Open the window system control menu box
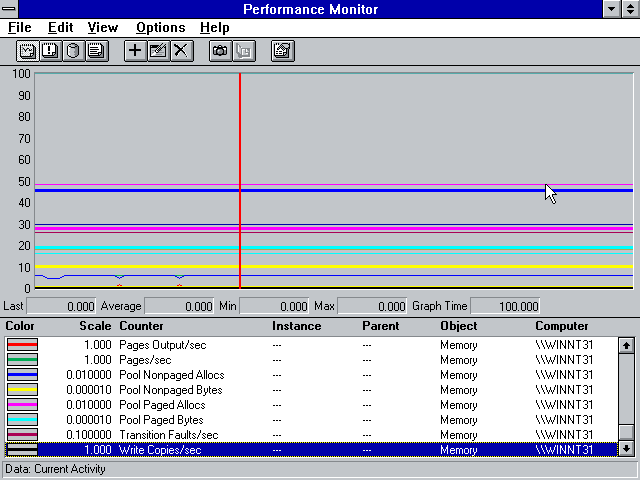 9,9
